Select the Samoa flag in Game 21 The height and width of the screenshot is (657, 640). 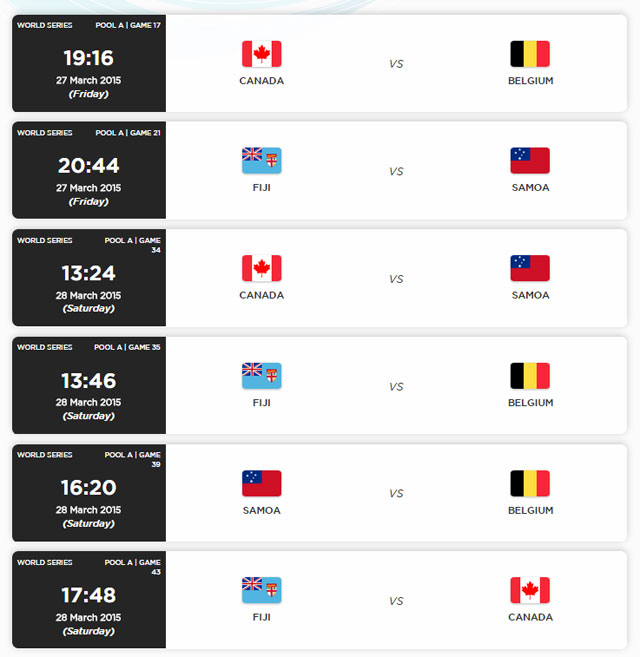point(530,160)
